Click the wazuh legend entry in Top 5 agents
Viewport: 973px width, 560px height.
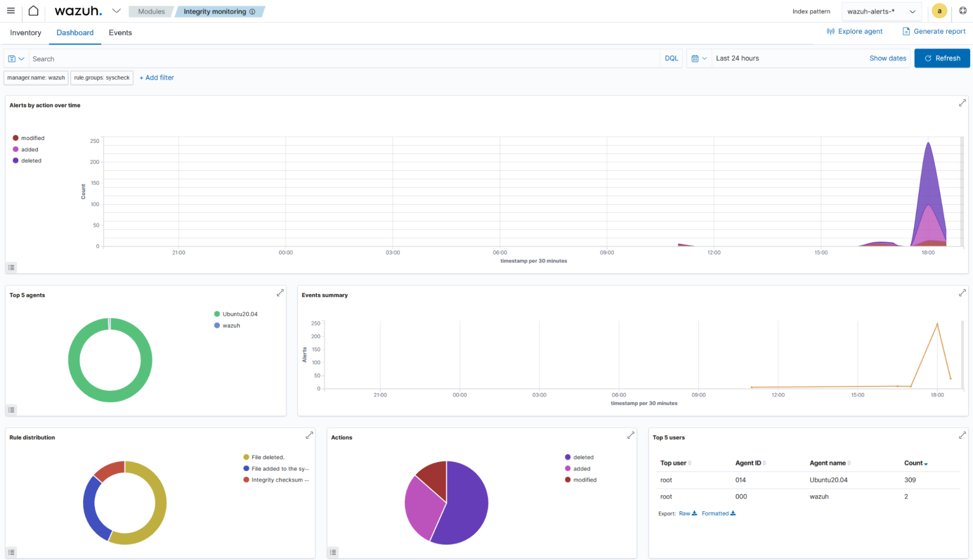coord(227,325)
